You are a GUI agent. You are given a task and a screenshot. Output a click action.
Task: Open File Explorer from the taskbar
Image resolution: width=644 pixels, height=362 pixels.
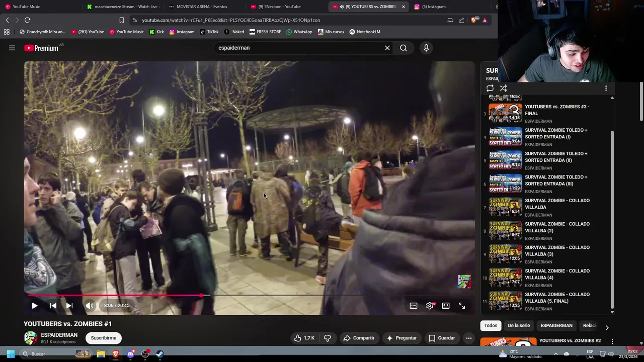click(x=101, y=354)
